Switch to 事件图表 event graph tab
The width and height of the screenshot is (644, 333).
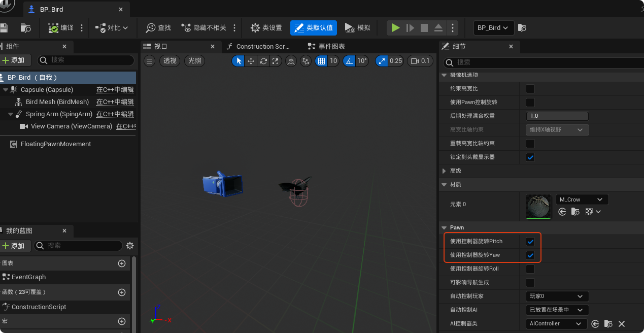[x=331, y=46]
